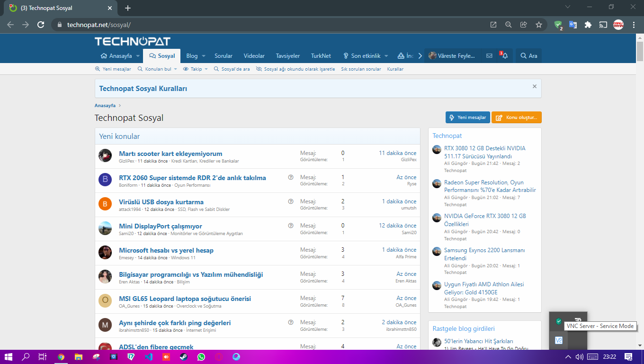The image size is (644, 364).
Task: Open thread Microsoft hesabı vs yerel hesap
Action: (166, 250)
